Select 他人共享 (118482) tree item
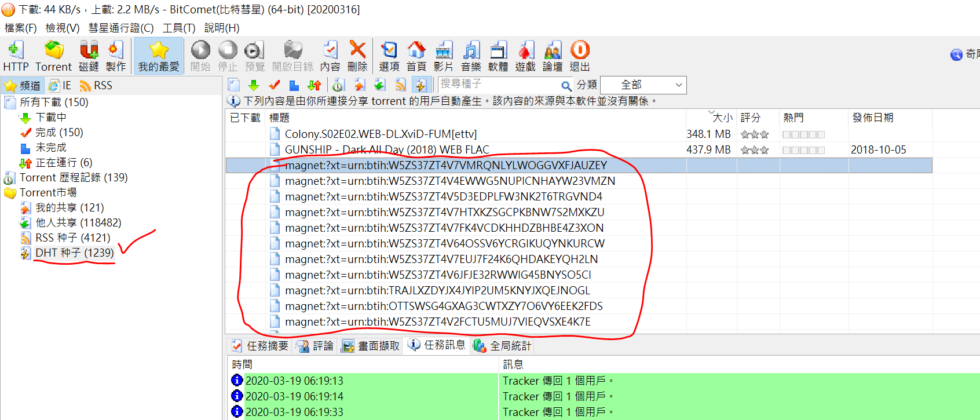 [x=78, y=222]
